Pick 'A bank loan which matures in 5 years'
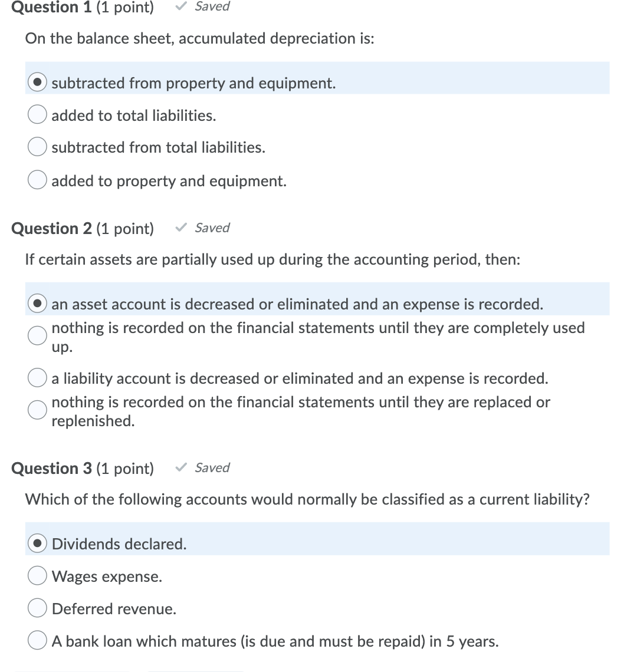This screenshot has height=672, width=637. pyautogui.click(x=37, y=640)
